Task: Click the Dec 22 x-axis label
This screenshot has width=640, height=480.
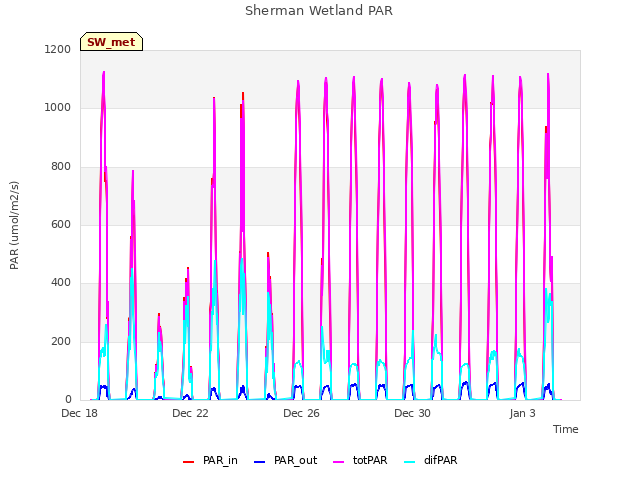Action: pyautogui.click(x=190, y=413)
